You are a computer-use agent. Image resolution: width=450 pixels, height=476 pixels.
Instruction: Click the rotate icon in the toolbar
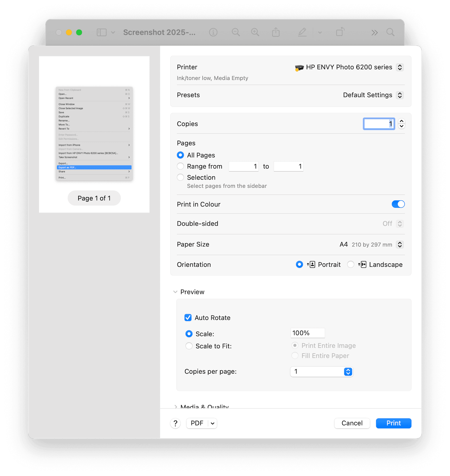[x=340, y=32]
